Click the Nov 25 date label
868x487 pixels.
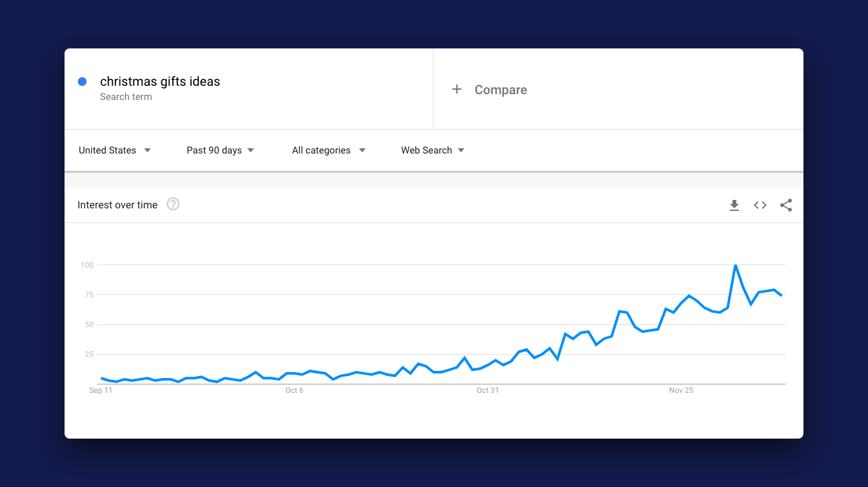pyautogui.click(x=681, y=390)
